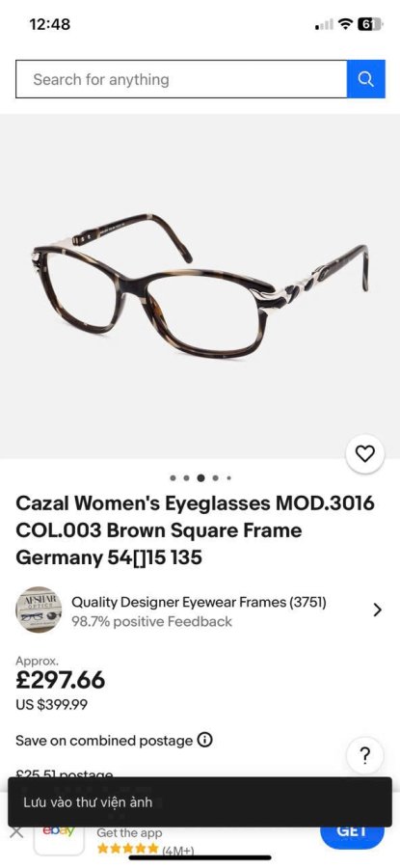The height and width of the screenshot is (868, 400).
Task: Open Quality Designer Eyewear Frames seller link
Action: click(199, 602)
